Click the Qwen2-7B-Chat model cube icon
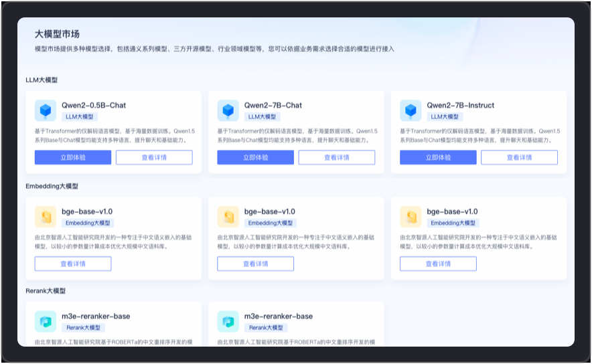 tap(228, 110)
